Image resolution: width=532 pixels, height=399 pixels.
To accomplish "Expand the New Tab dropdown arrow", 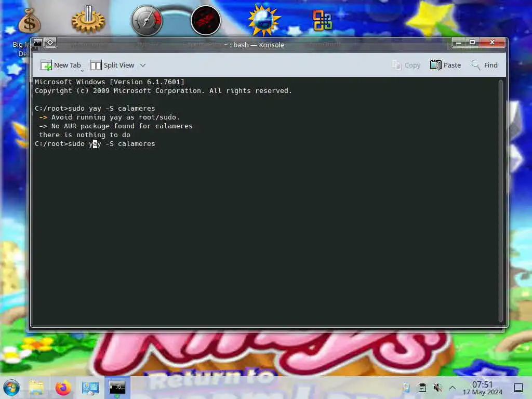I will 82,71.
